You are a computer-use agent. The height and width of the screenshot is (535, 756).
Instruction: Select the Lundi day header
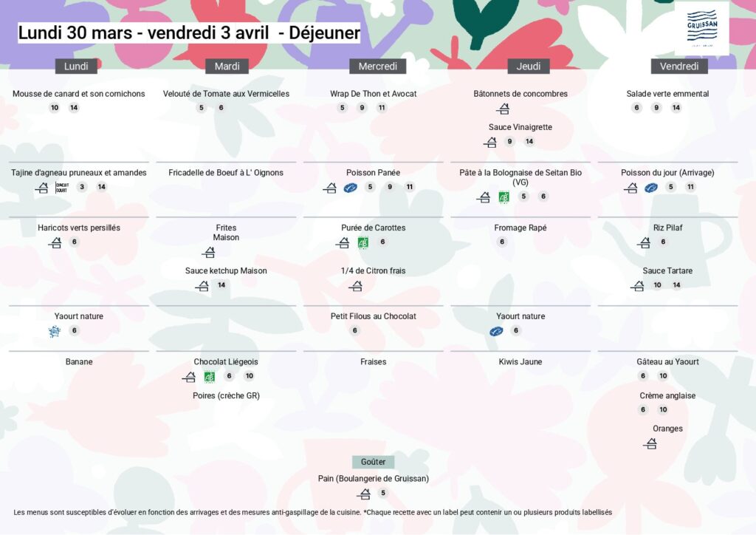76,67
